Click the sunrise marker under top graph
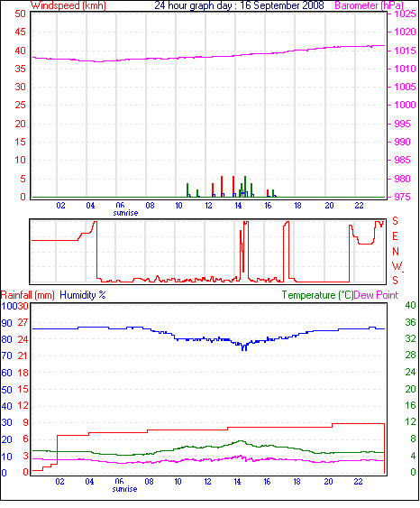420x508 pixels. 125,213
